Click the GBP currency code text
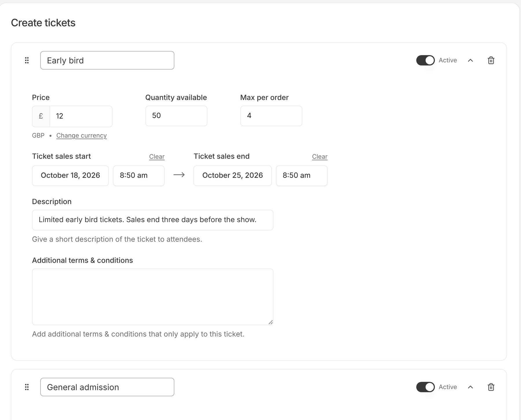 [x=38, y=136]
